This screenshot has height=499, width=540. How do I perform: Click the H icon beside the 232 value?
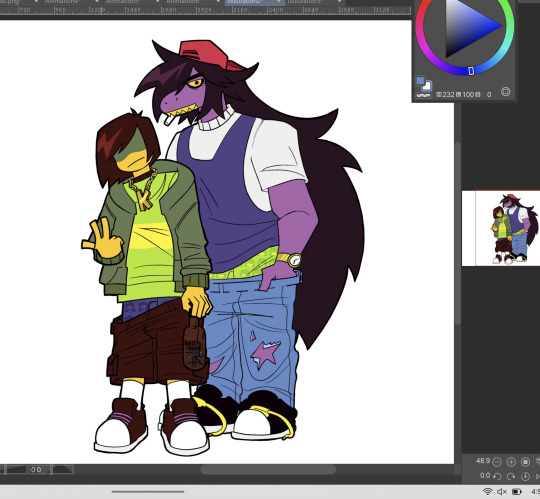(x=439, y=94)
